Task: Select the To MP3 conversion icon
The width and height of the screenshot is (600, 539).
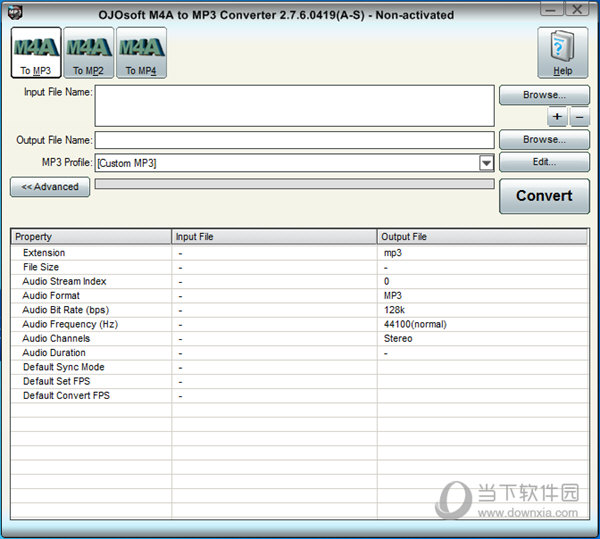Action: 36,52
